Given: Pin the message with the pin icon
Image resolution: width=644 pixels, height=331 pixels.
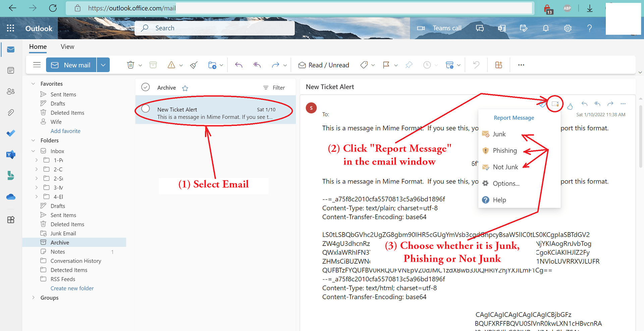Looking at the screenshot, I should (409, 65).
